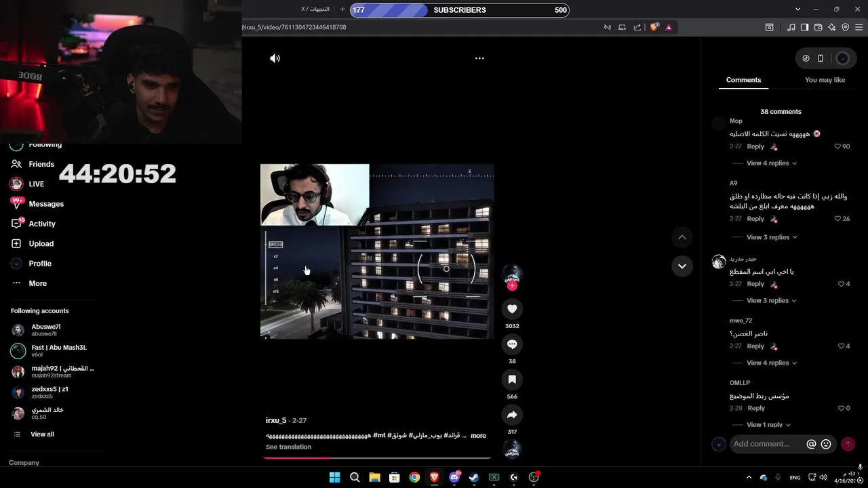Toggle the browser sidebar panel icon
The width and height of the screenshot is (868, 488).
point(804,27)
